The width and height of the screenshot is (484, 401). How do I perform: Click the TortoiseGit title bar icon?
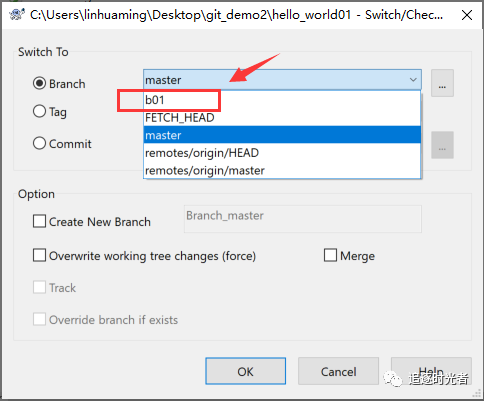[17, 15]
